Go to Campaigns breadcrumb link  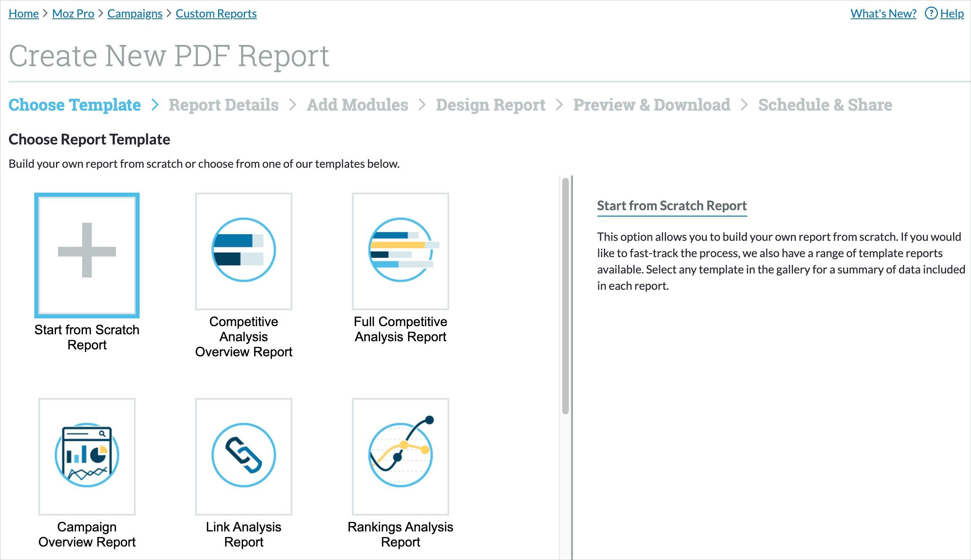tap(134, 13)
